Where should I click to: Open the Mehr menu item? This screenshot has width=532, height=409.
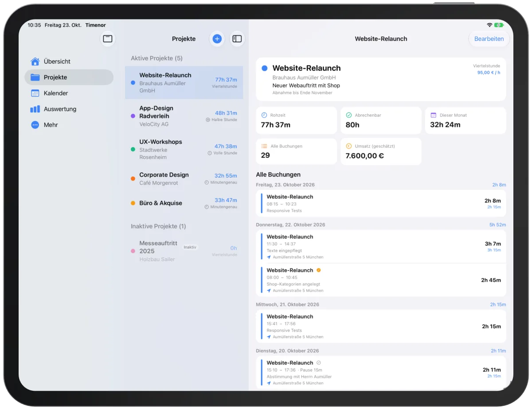coord(69,125)
